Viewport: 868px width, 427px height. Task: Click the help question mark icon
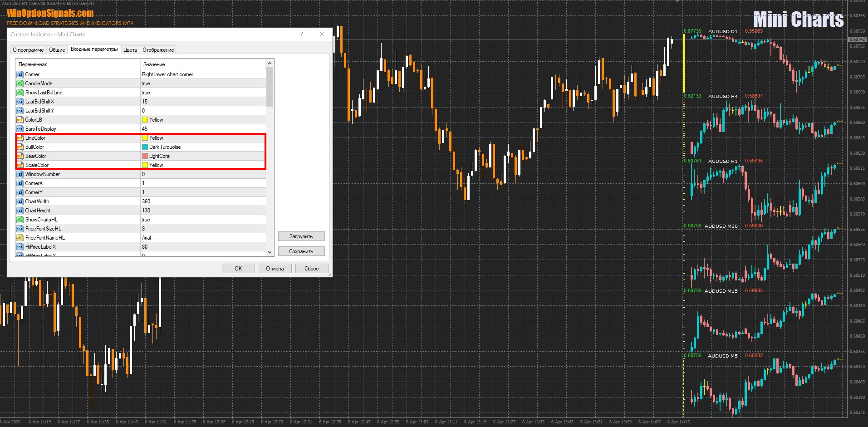coord(302,34)
